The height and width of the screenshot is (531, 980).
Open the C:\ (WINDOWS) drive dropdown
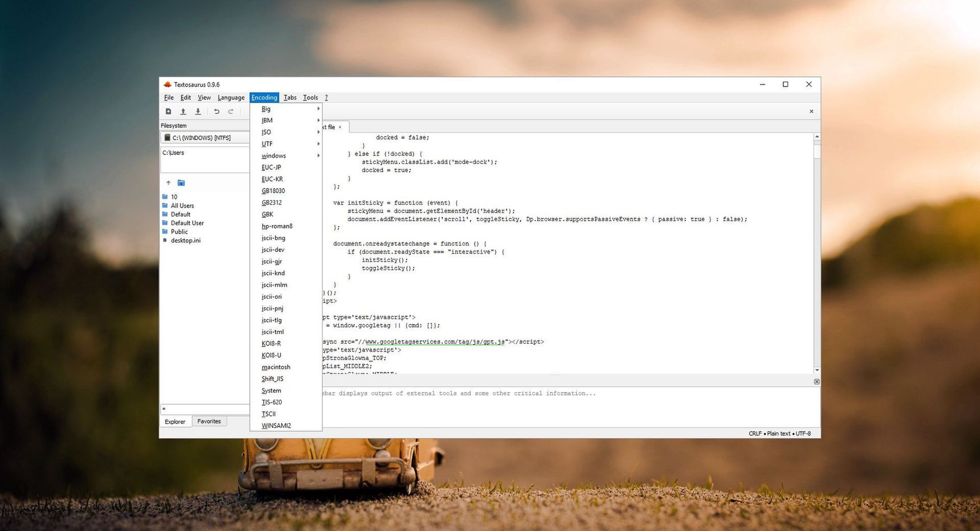point(205,137)
